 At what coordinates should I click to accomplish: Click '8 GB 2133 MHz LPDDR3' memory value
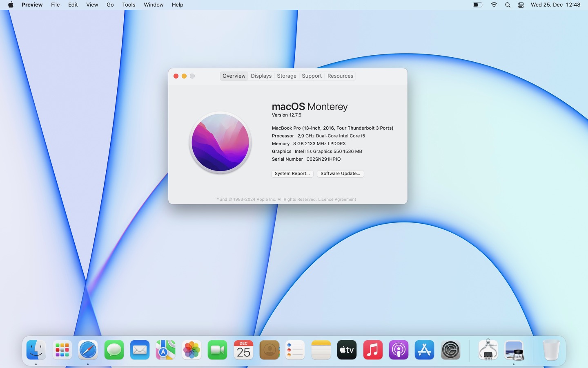pyautogui.click(x=319, y=144)
